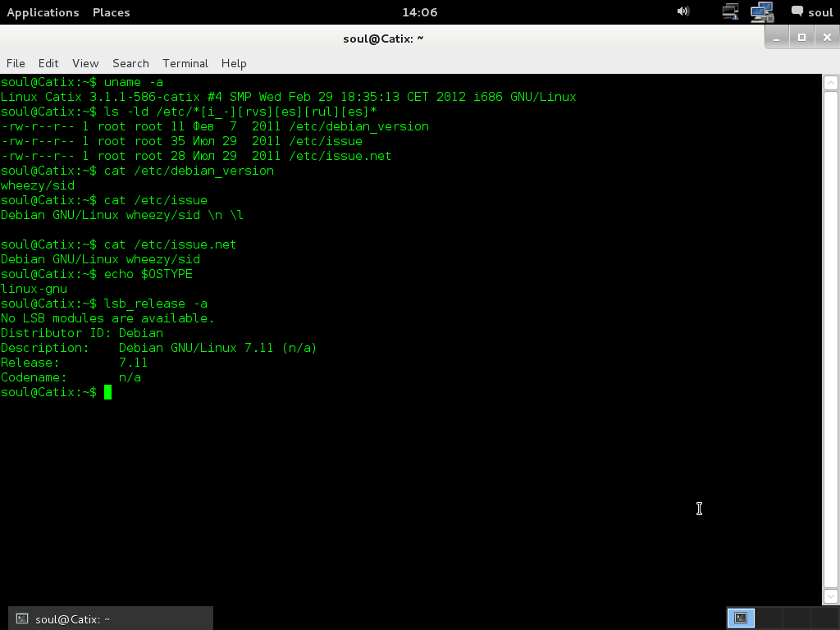Image resolution: width=840 pixels, height=630 pixels.
Task: Click the Description Debian GNU/Linux 7.11 line
Action: pos(158,348)
